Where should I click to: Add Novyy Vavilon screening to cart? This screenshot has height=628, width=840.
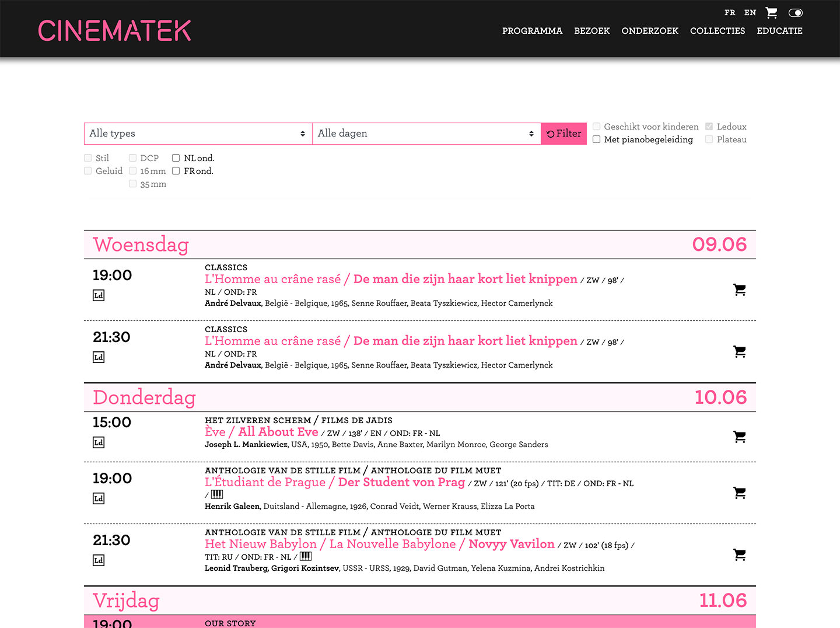(740, 554)
